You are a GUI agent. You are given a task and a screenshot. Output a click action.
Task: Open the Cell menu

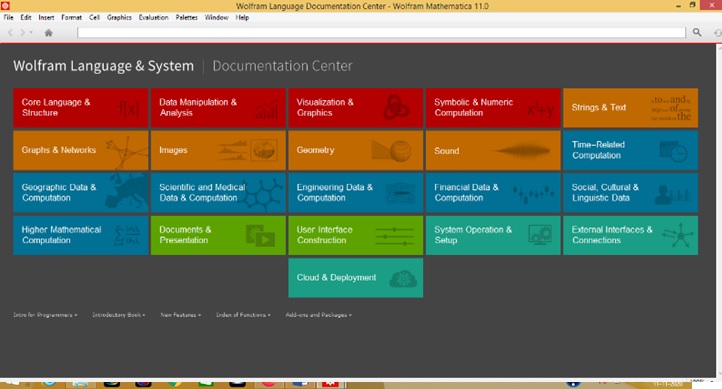pyautogui.click(x=94, y=17)
